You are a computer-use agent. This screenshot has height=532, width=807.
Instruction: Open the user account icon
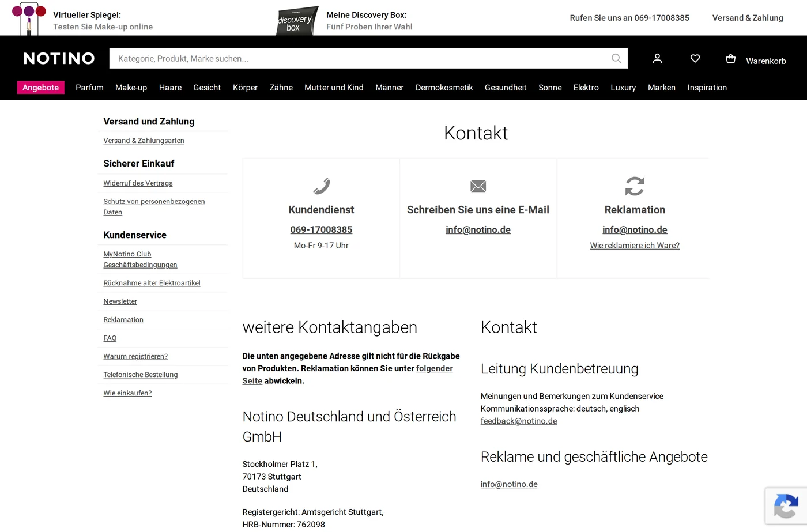coord(657,58)
